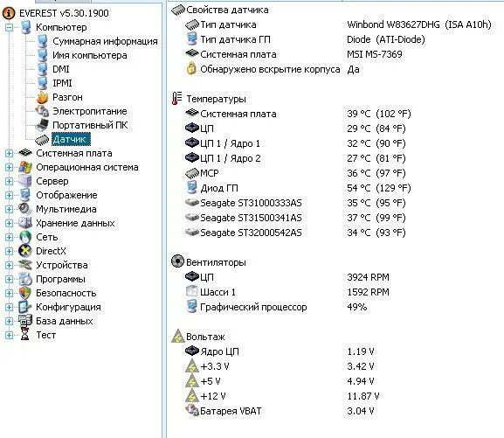Viewport: 504px width, 438px height.
Task: Select the Тип датчика ГП row
Action: [x=235, y=39]
